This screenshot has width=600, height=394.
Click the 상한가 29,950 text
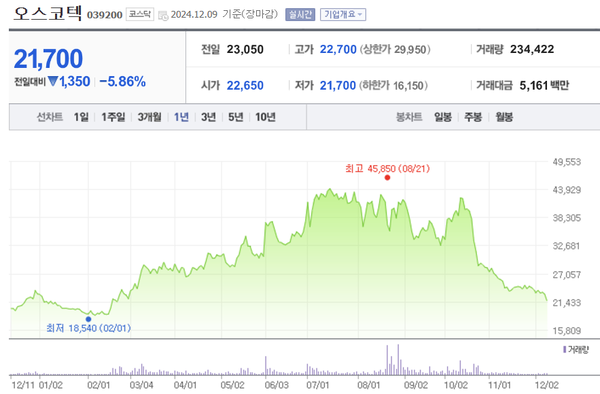pos(395,49)
